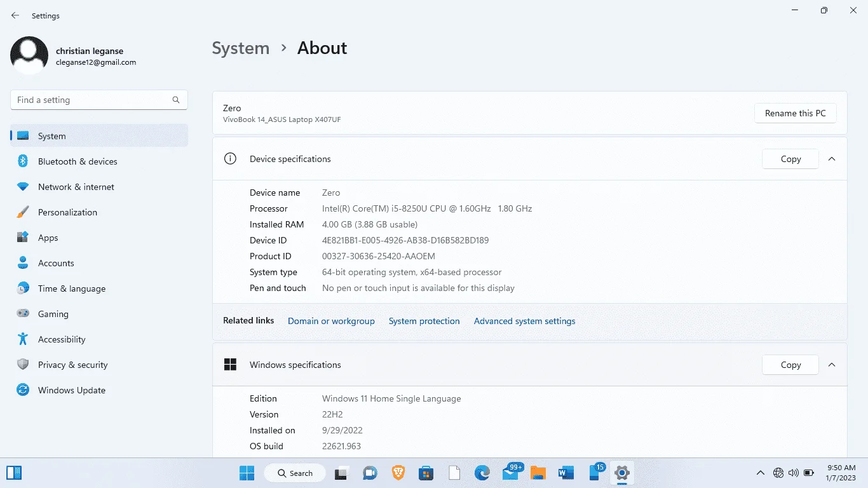The width and height of the screenshot is (868, 488).
Task: Click the volume speaker tray icon
Action: click(x=793, y=473)
